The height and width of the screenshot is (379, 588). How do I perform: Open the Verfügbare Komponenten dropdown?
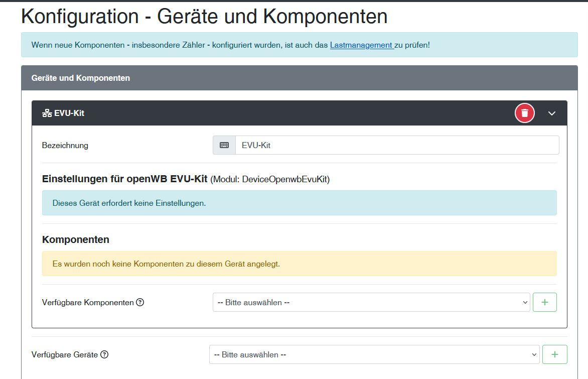click(371, 302)
